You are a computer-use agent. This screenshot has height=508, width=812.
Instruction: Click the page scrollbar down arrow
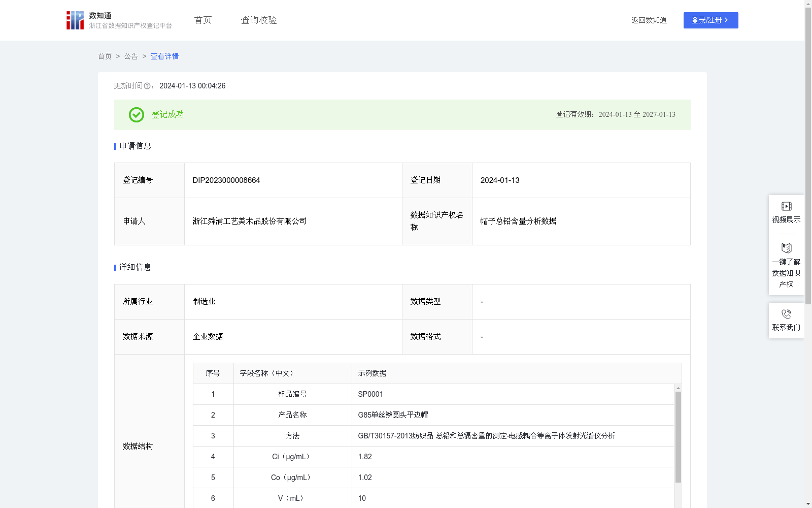point(808,504)
